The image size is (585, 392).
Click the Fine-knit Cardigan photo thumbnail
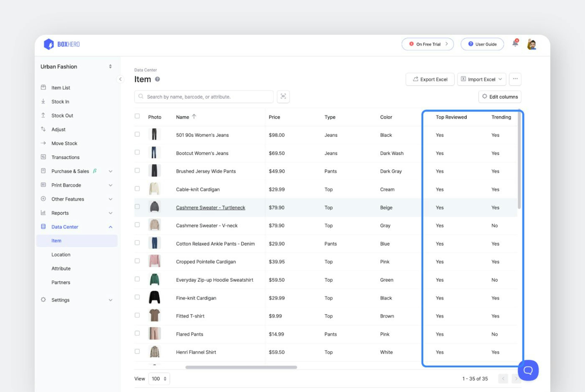(154, 297)
